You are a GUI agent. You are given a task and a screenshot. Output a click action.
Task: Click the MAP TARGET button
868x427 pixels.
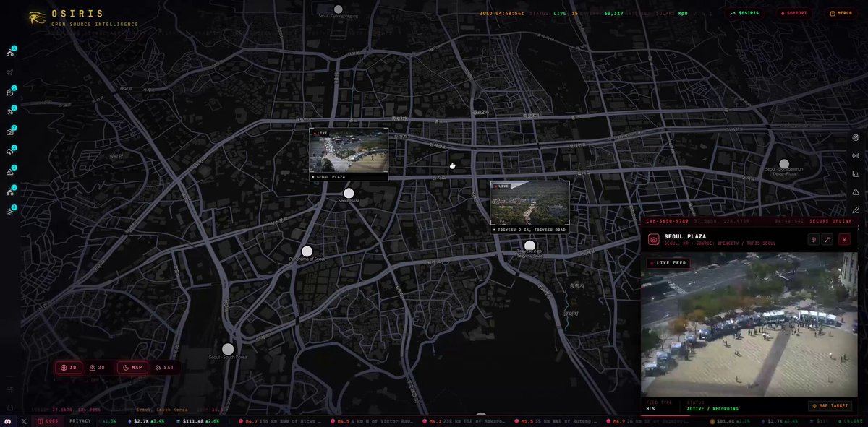pyautogui.click(x=830, y=406)
